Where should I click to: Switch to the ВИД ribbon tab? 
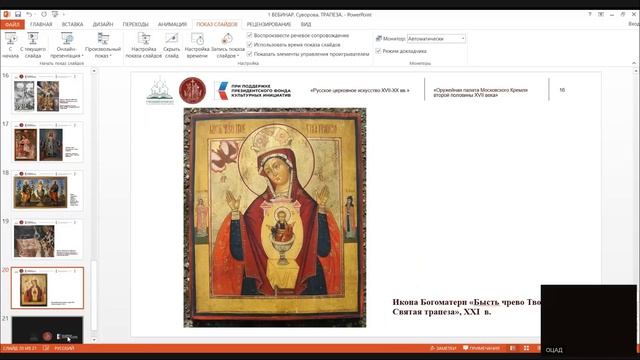(x=306, y=24)
